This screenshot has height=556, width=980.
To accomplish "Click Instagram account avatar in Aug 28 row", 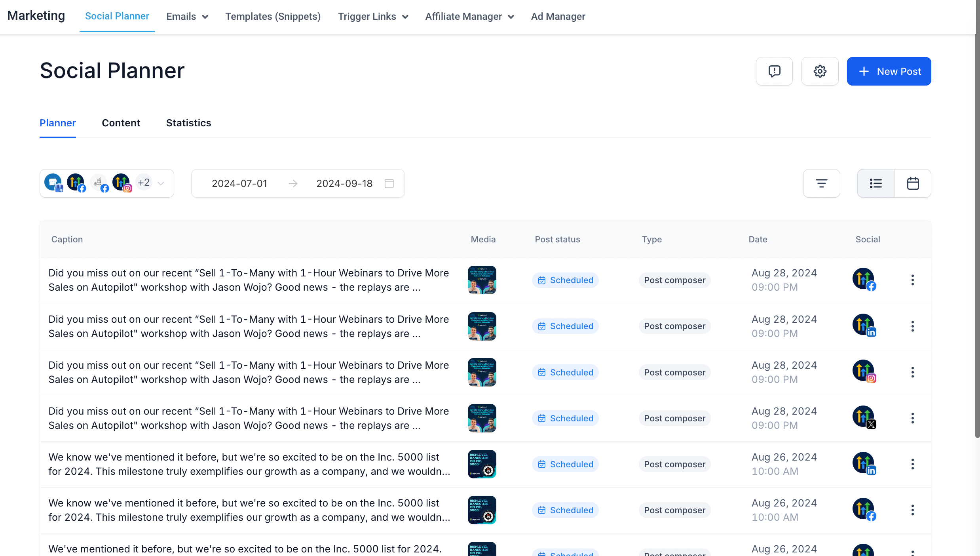I will click(864, 371).
